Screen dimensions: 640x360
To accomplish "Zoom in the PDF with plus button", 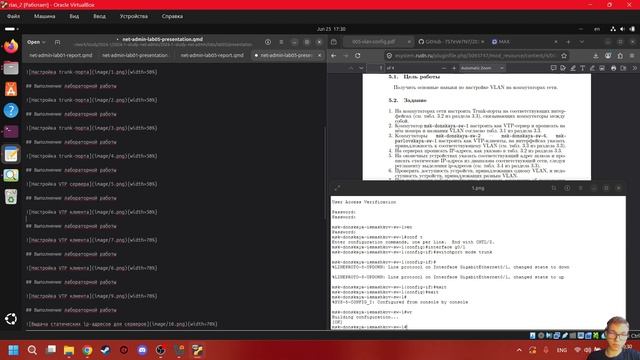I will 453,68.
